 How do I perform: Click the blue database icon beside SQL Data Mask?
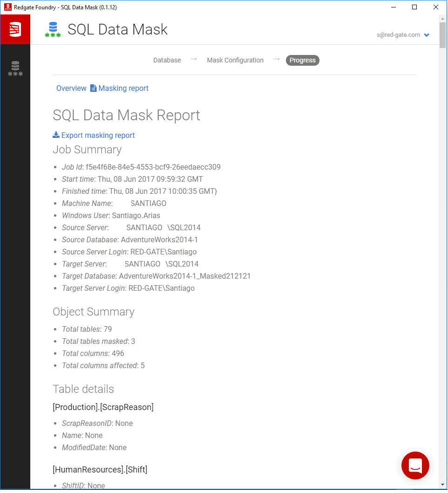coord(53,29)
